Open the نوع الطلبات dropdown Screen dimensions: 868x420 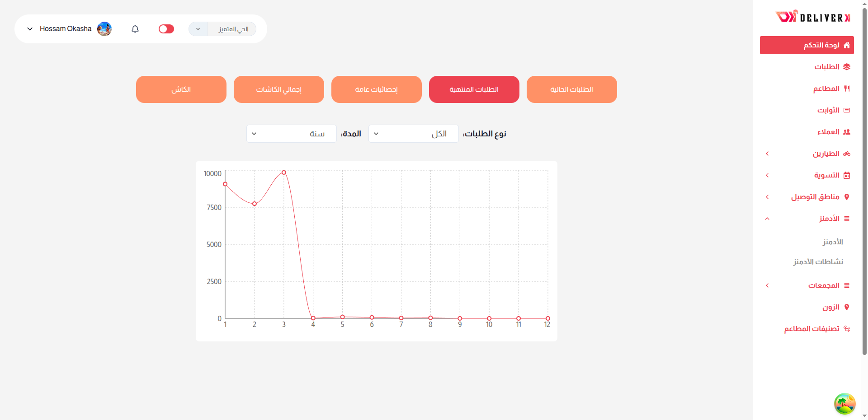[x=413, y=134]
